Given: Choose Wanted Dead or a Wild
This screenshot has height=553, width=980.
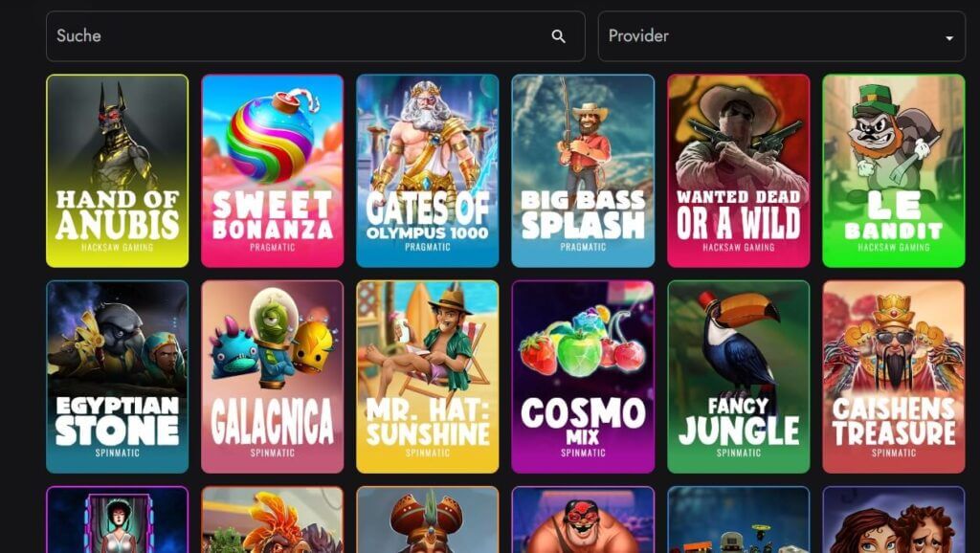Looking at the screenshot, I should pyautogui.click(x=739, y=170).
